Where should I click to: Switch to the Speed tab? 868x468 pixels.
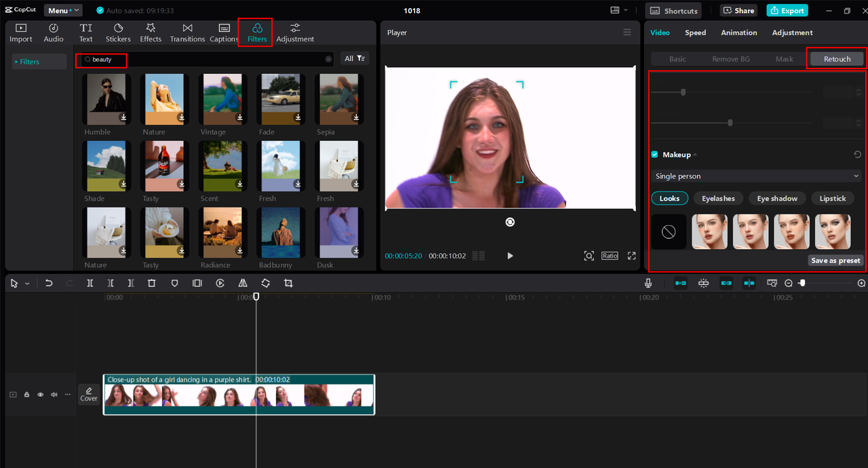pos(695,33)
